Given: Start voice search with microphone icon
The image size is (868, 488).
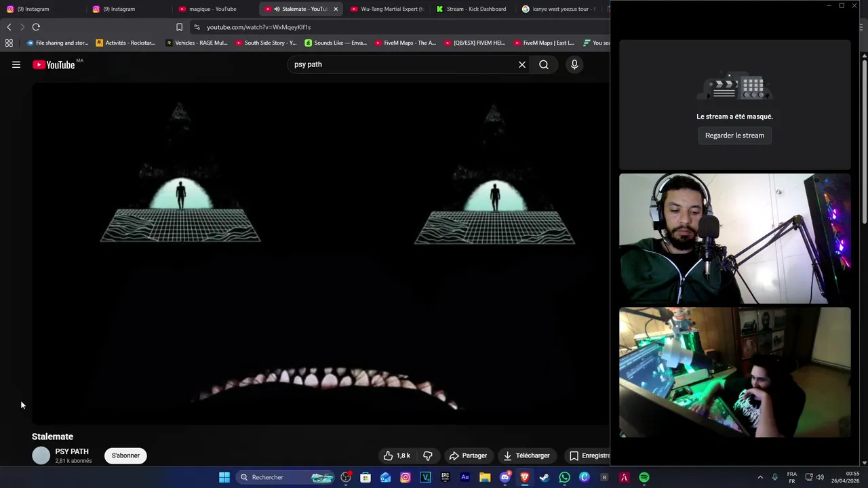Looking at the screenshot, I should [574, 64].
